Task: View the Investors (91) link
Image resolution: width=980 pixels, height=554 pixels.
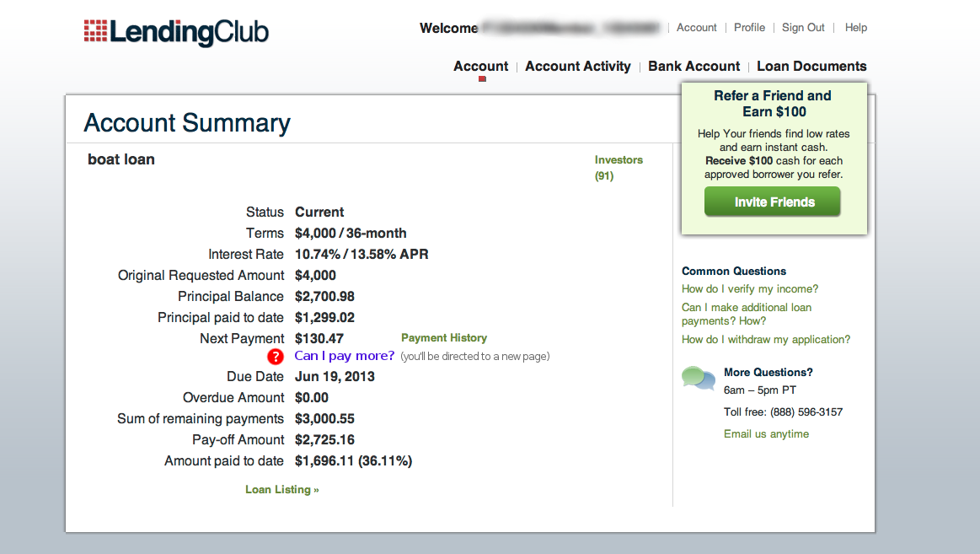Action: 619,168
